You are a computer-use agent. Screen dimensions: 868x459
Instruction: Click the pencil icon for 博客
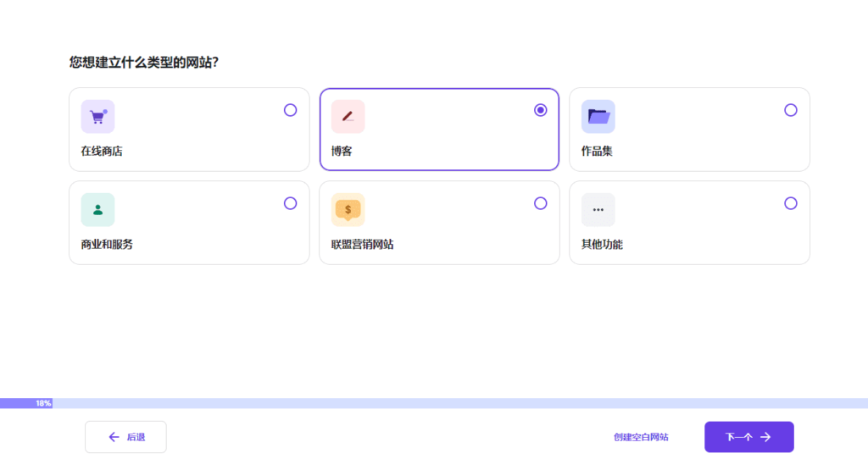(x=348, y=117)
